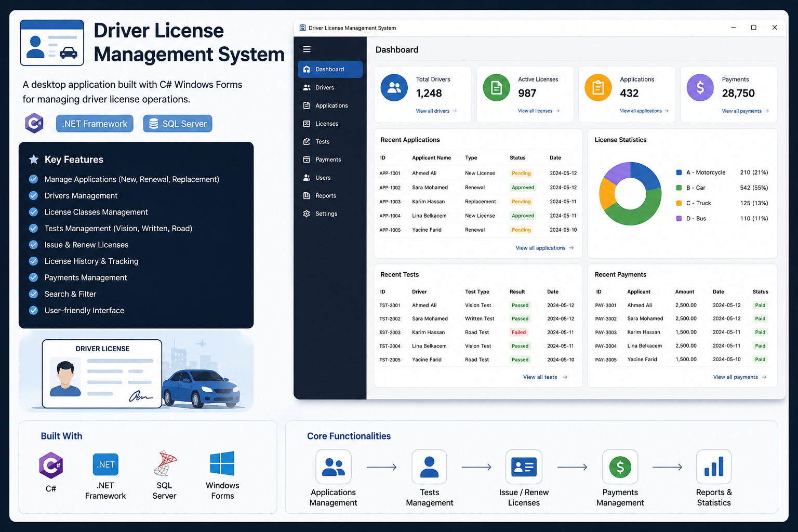The image size is (798, 532).
Task: Click the Issue / Renew Licenses card icon
Action: (x=524, y=467)
